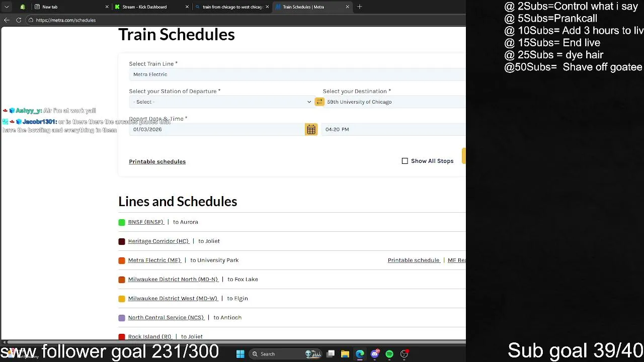Open the North Central Service (NCS) link
The height and width of the screenshot is (362, 644).
[166, 317]
